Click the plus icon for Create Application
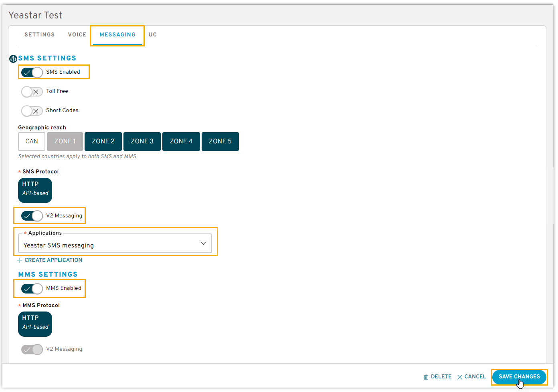 pyautogui.click(x=20, y=260)
